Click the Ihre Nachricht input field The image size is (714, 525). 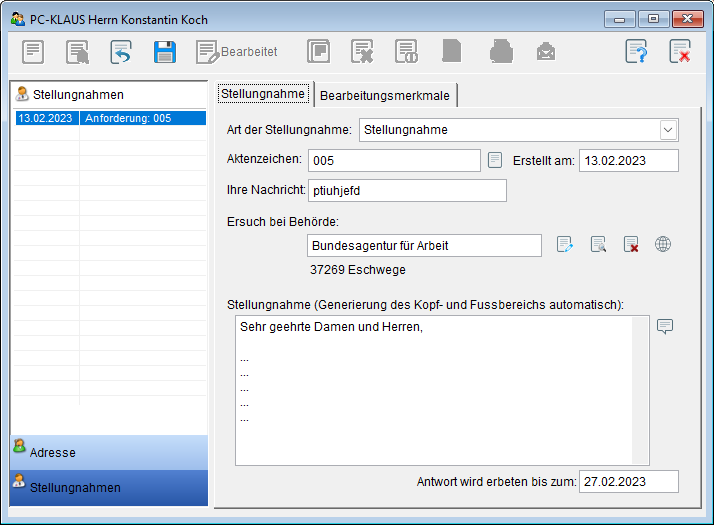406,191
